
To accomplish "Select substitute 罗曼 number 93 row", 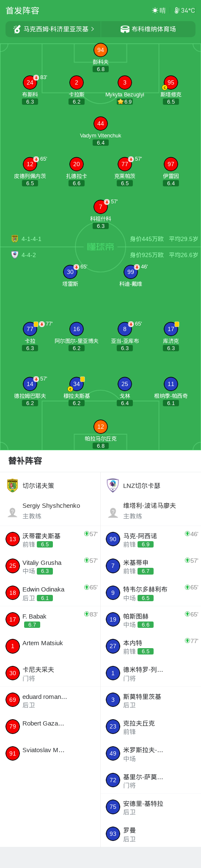I will coord(151,834).
